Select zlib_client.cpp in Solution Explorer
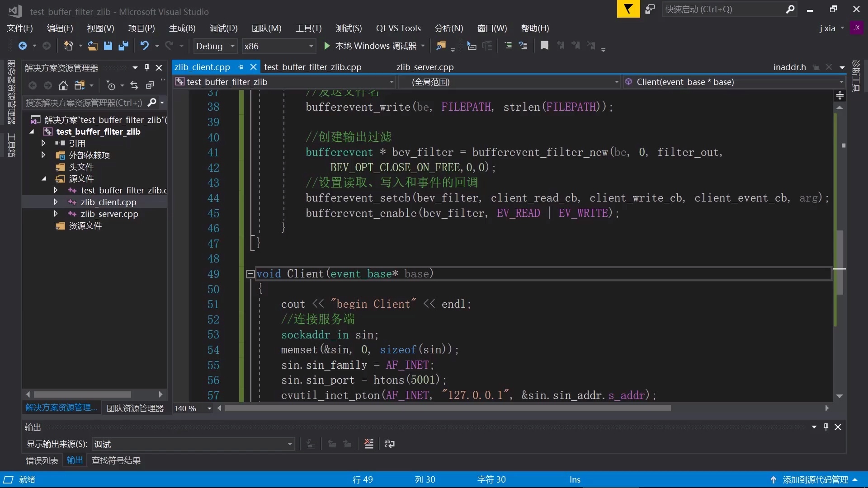 (x=108, y=202)
